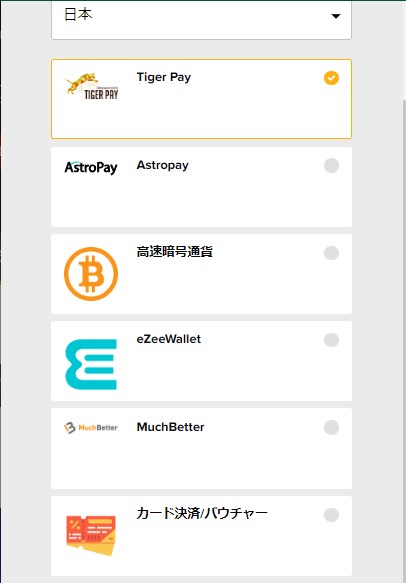Screen dimensions: 406x583
Task: Select the Astropay radio button
Action: point(331,165)
